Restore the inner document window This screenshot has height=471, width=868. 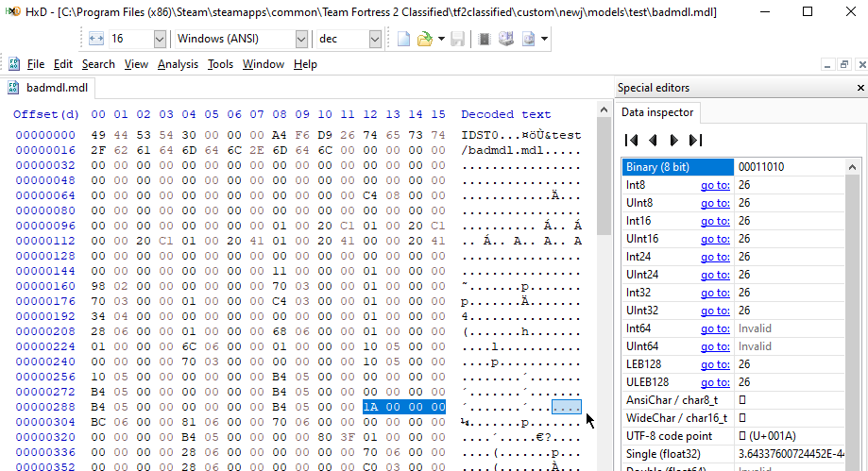pyautogui.click(x=844, y=65)
